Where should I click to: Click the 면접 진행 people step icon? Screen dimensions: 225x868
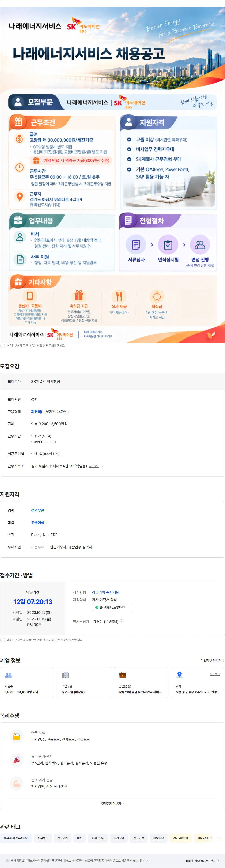(x=200, y=245)
